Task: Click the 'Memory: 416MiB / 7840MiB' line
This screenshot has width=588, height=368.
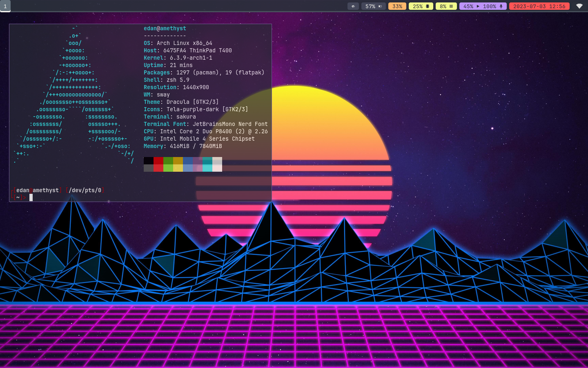Action: pyautogui.click(x=183, y=146)
